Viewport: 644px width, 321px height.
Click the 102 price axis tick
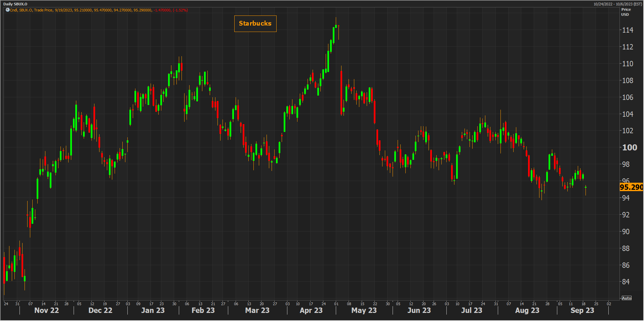point(628,131)
